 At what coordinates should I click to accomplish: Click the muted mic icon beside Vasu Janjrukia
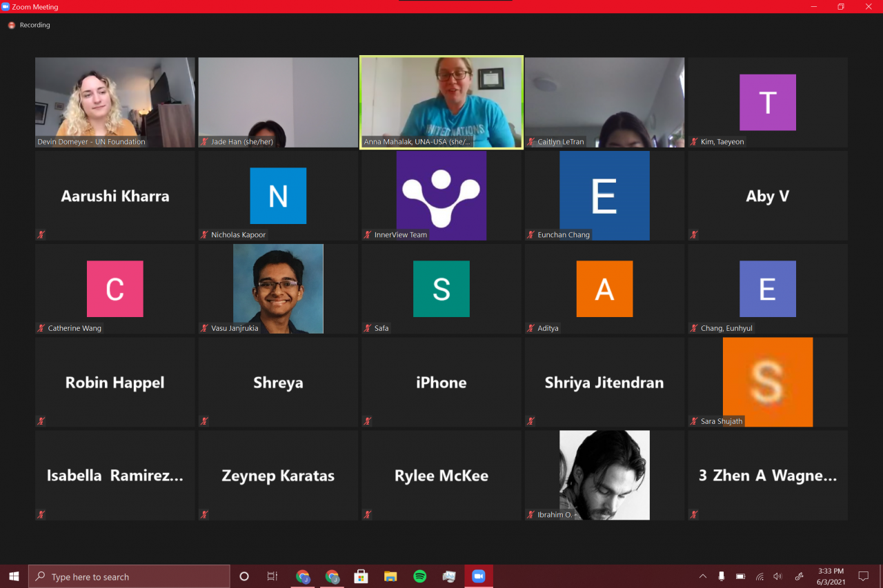coord(204,328)
